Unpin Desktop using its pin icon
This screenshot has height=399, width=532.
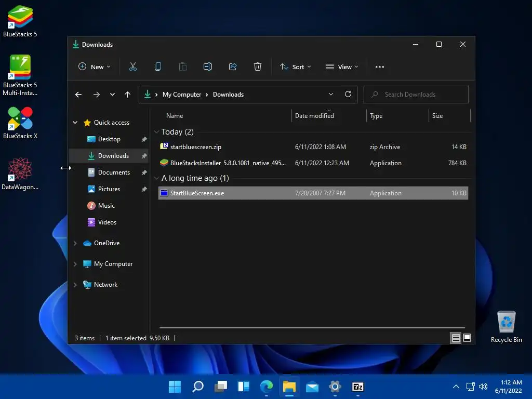pyautogui.click(x=144, y=139)
